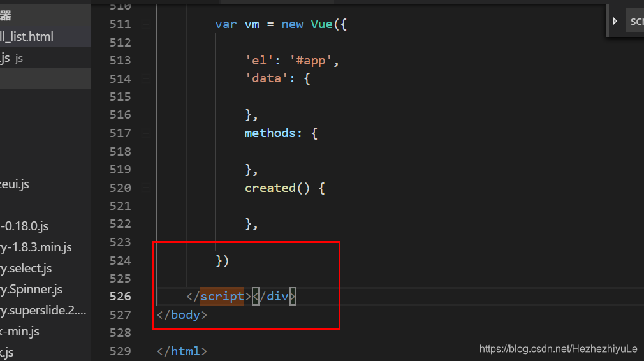Open the y.select.js file
Image resolution: width=644 pixels, height=361 pixels.
pyautogui.click(x=26, y=268)
